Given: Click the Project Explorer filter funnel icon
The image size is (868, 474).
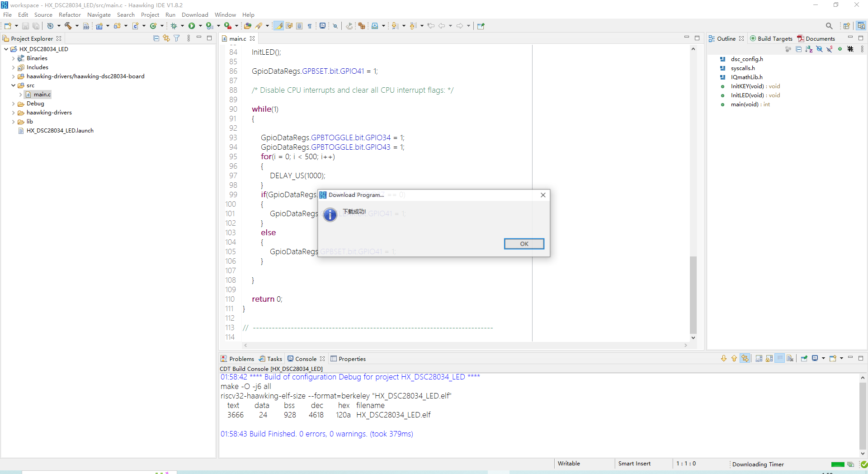Looking at the screenshot, I should (x=177, y=38).
